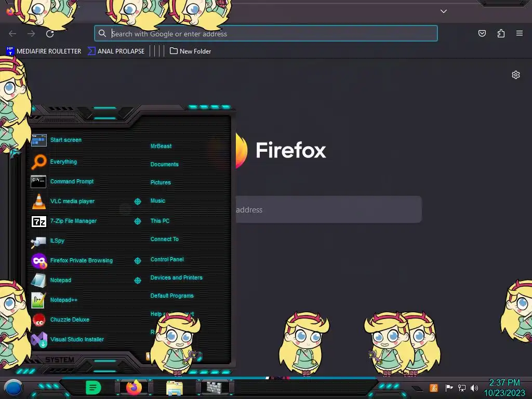
Task: Open the Pocket save icon
Action: (482, 33)
